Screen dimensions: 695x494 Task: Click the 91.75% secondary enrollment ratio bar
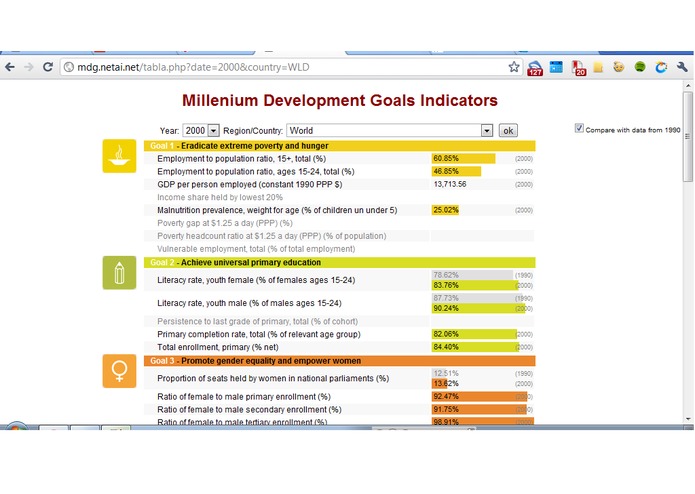coord(479,409)
